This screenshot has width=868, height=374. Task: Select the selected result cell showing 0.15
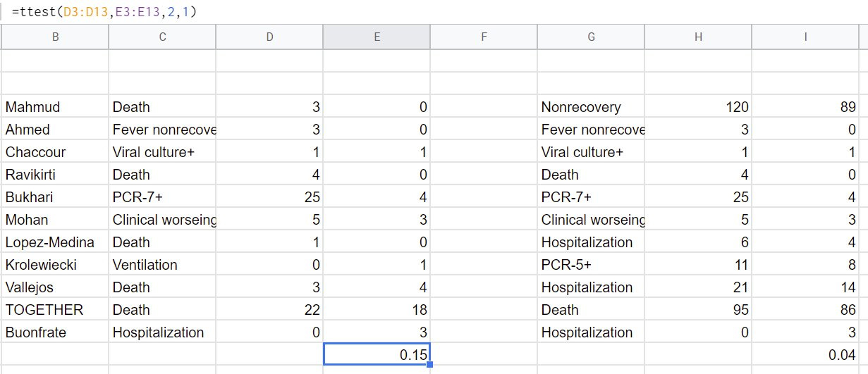[377, 354]
